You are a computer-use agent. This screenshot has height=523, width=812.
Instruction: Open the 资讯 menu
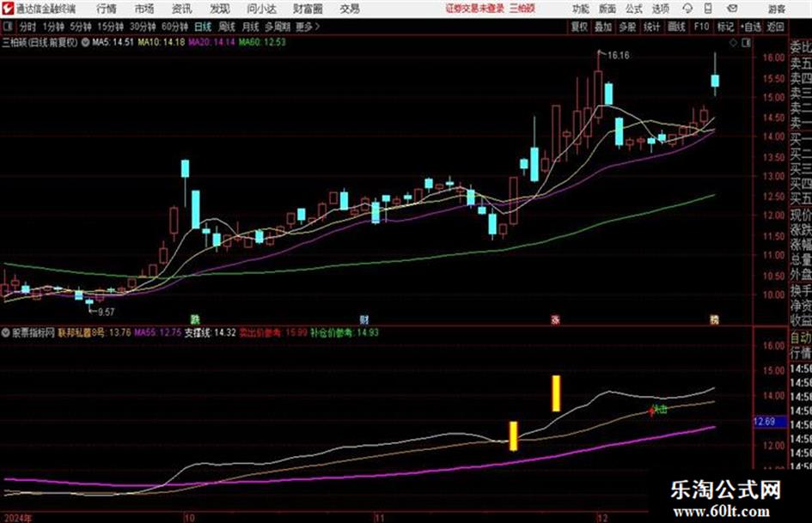[182, 9]
